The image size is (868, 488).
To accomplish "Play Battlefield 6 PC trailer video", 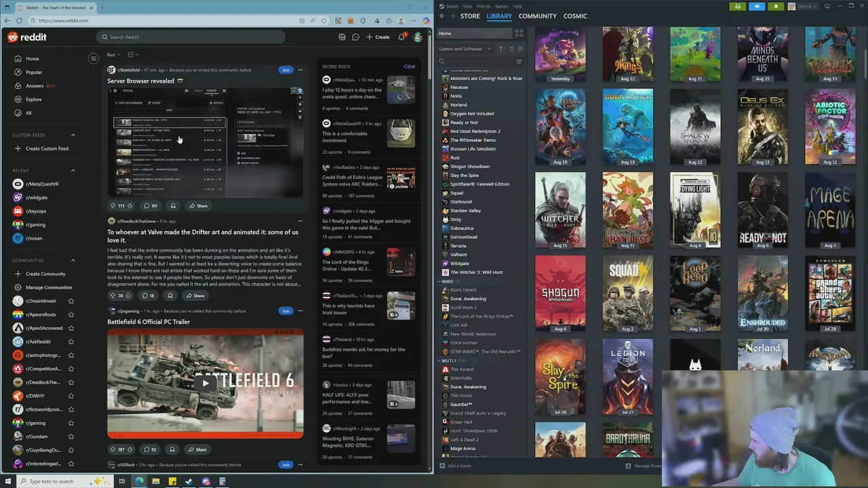I will point(205,383).
